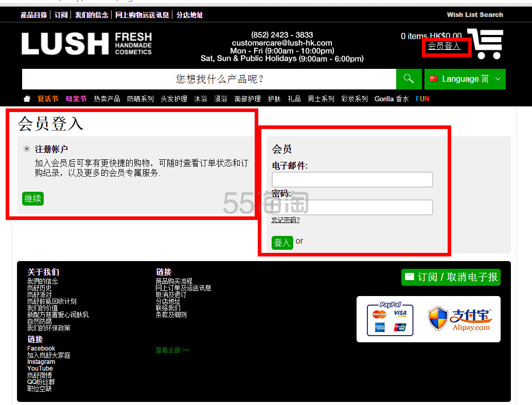Open footer YouTube link
532x405 pixels.
(40, 369)
